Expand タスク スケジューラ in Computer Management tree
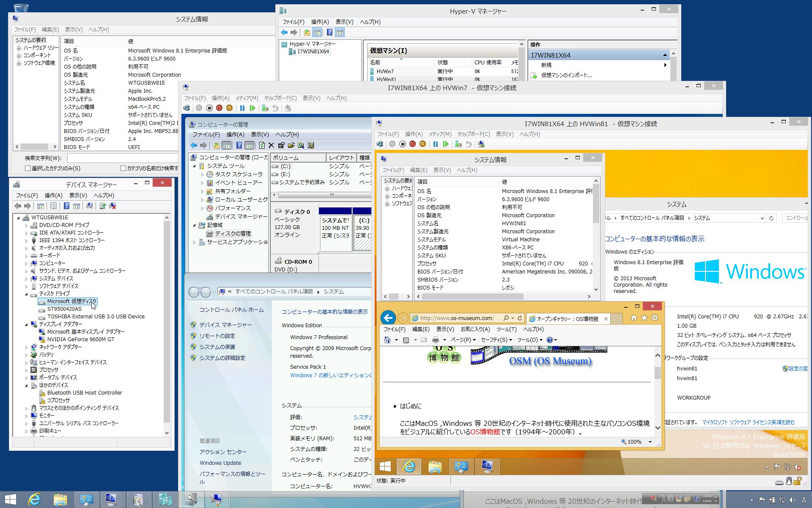Viewport: 812px width, 508px height. pos(202,174)
